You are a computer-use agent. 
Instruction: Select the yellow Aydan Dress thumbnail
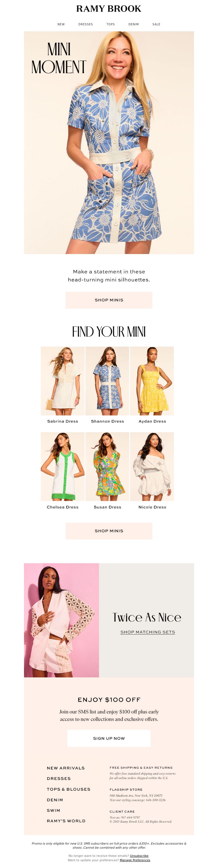point(152,381)
